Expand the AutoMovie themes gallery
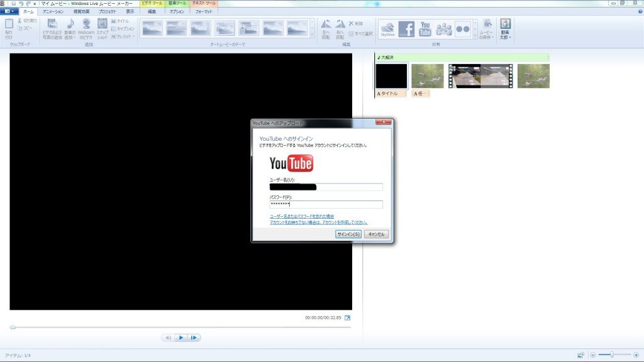 (x=312, y=36)
